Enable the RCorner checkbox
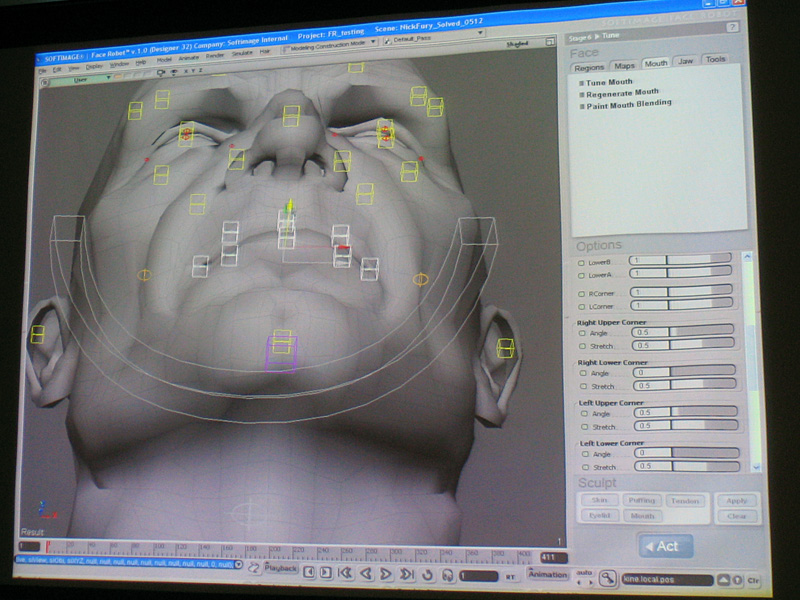 pos(582,292)
